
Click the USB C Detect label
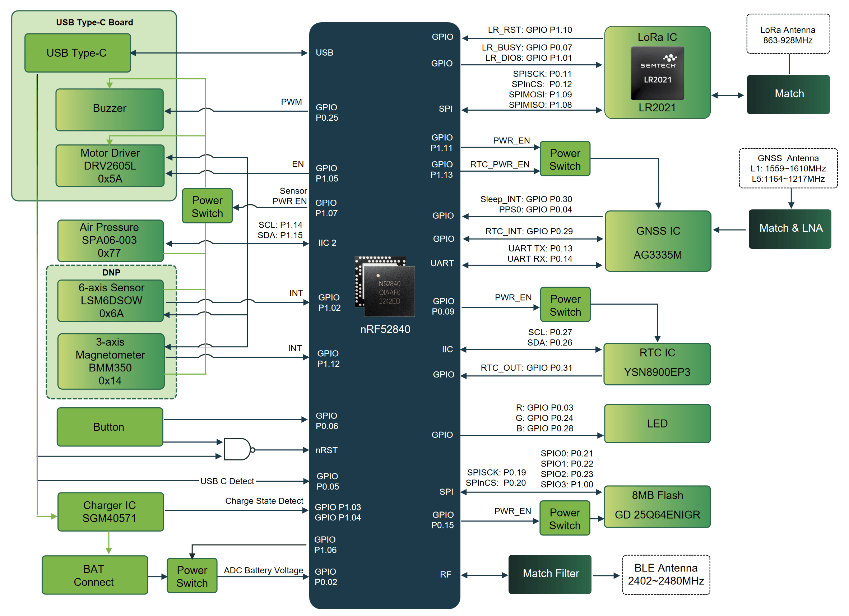[x=227, y=481]
